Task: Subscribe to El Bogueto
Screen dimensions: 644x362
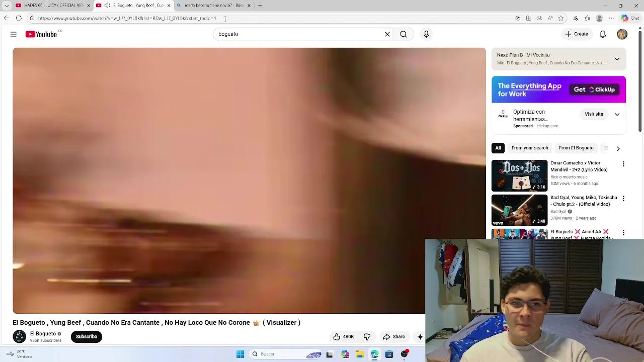Action: (87, 336)
